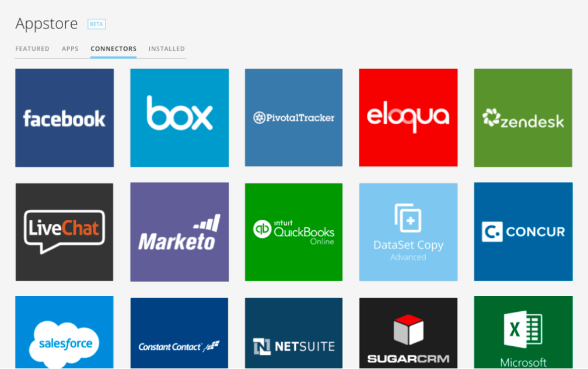Select the LiveChat connector
Image resolution: width=588 pixels, height=369 pixels.
65,232
